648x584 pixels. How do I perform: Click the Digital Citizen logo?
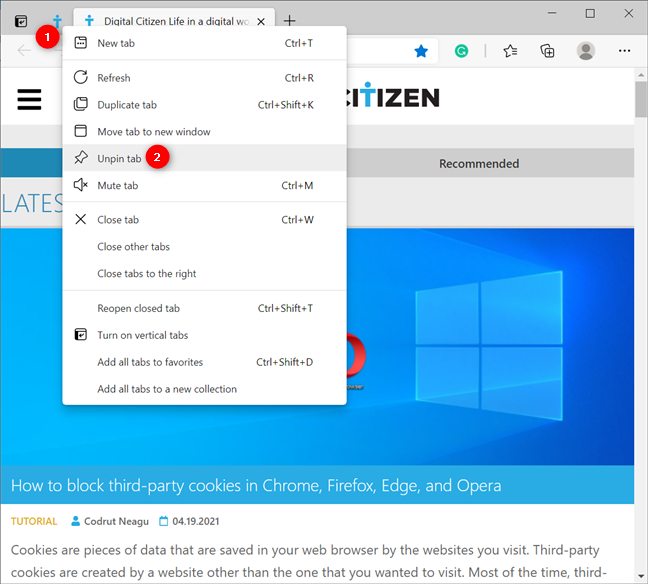393,97
